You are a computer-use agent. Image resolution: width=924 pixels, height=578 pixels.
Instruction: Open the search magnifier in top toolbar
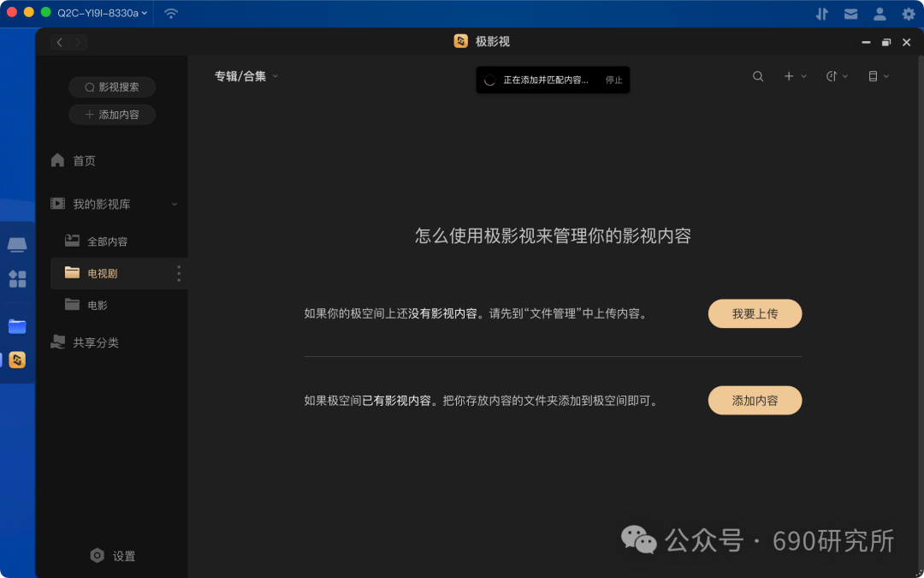[x=758, y=76]
